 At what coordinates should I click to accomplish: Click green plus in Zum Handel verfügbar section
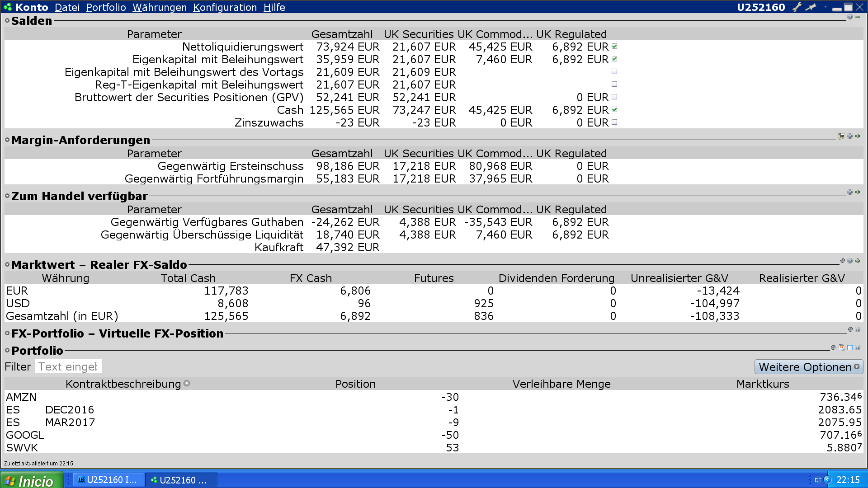[x=858, y=192]
